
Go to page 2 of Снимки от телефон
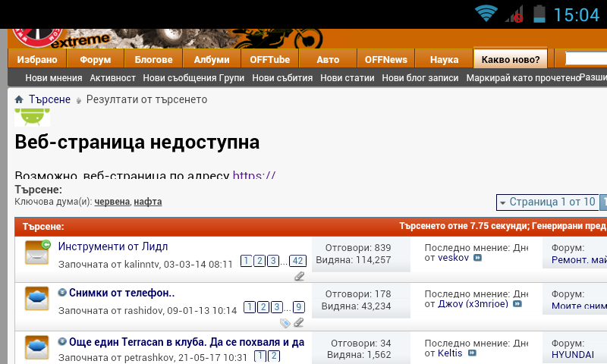(263, 307)
